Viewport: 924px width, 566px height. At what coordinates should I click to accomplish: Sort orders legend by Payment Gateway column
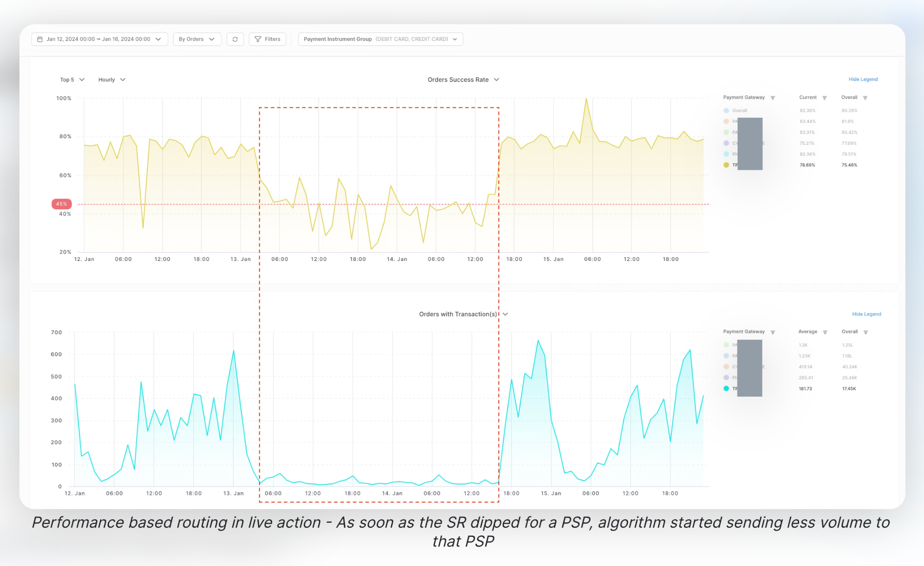[x=773, y=332]
